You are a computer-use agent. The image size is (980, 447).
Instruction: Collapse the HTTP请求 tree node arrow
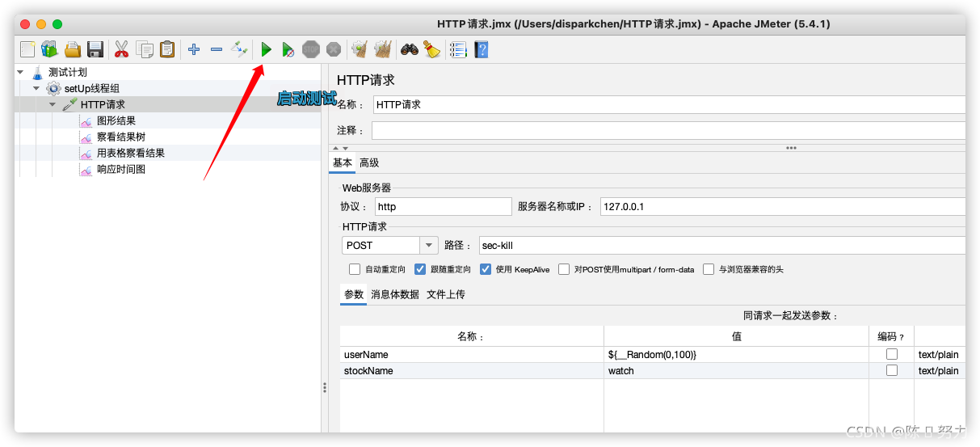tap(53, 104)
